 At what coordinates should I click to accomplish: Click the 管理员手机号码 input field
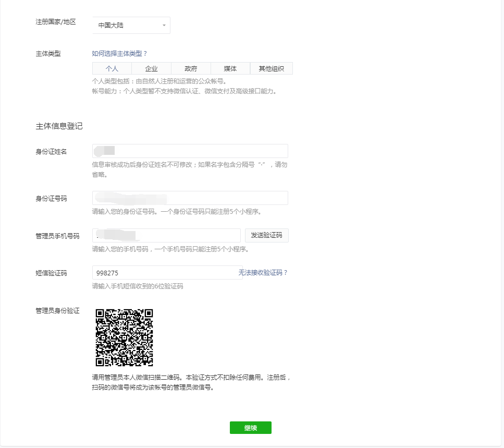pyautogui.click(x=166, y=235)
